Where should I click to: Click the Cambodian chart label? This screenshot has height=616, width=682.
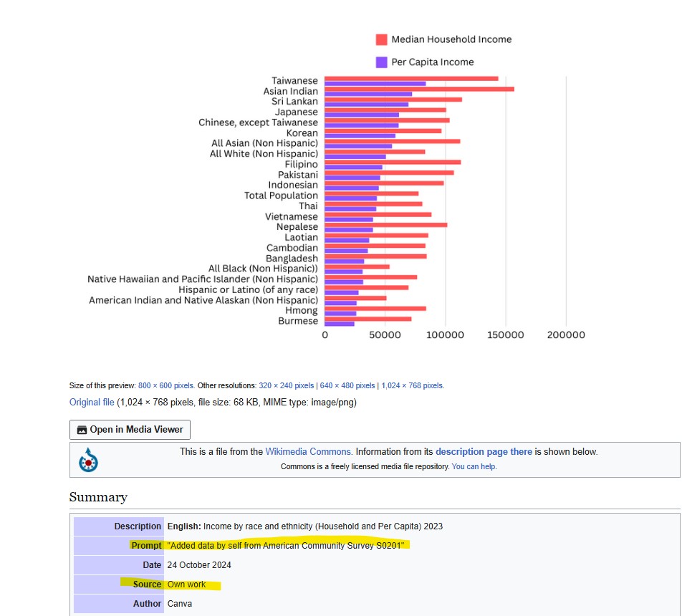pos(292,248)
